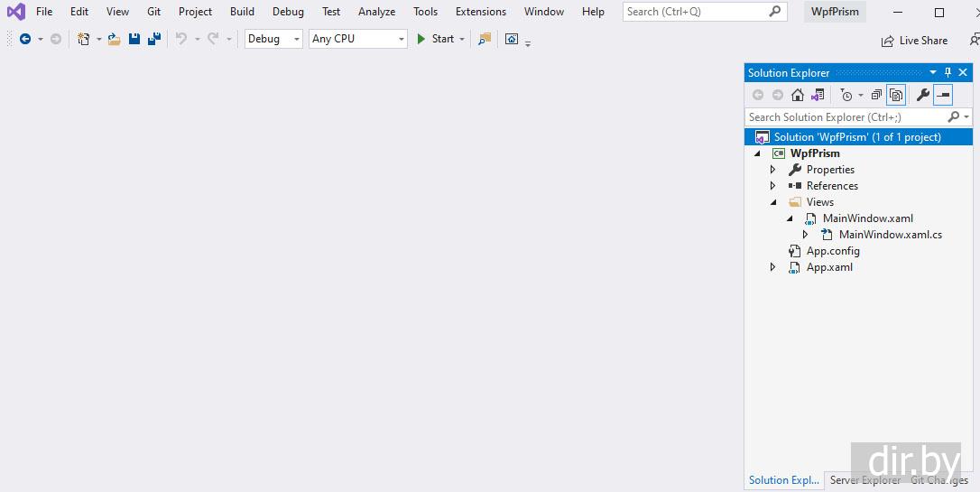This screenshot has width=980, height=492.
Task: Open the Edit menu
Action: [x=79, y=11]
